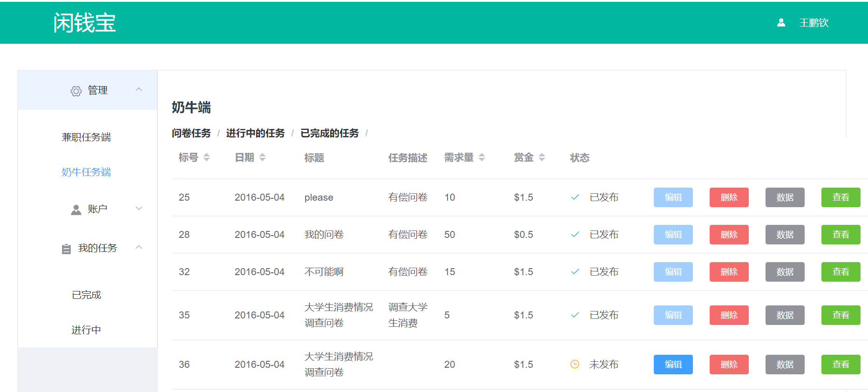The image size is (868, 392).
Task: Edit the unpublished task 36
Action: tap(673, 364)
